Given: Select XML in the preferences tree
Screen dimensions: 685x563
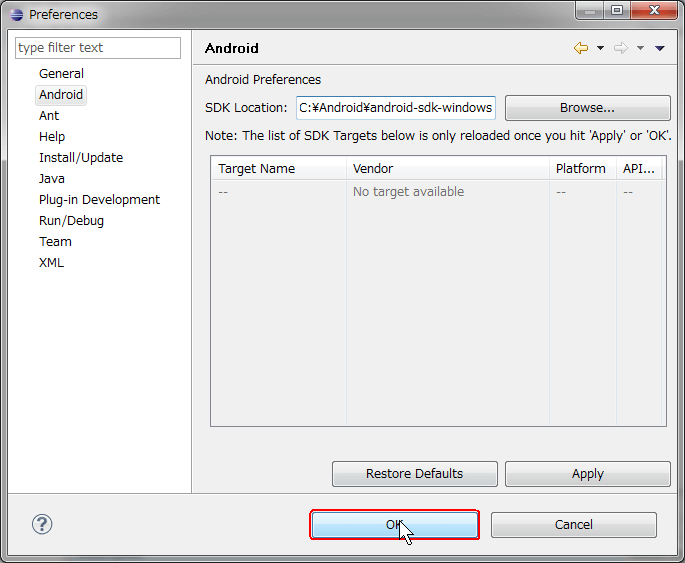Looking at the screenshot, I should pos(51,263).
